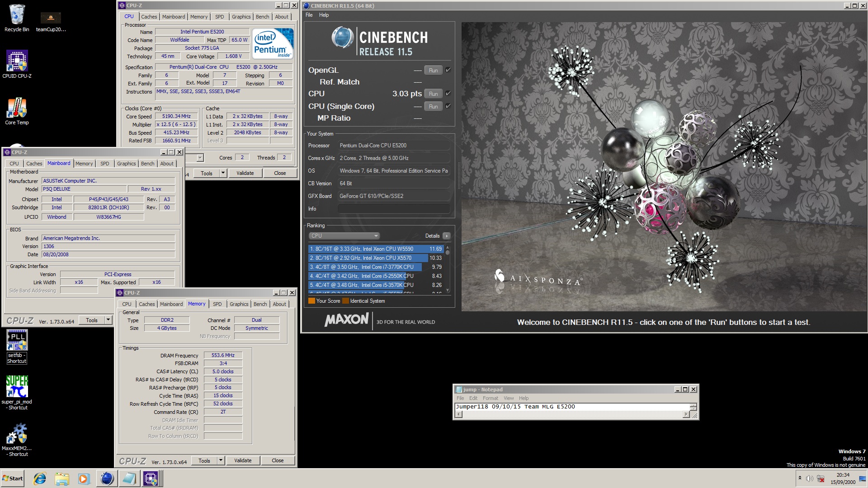The image size is (868, 488).
Task: Run the CPU Single Core benchmark
Action: (x=433, y=107)
